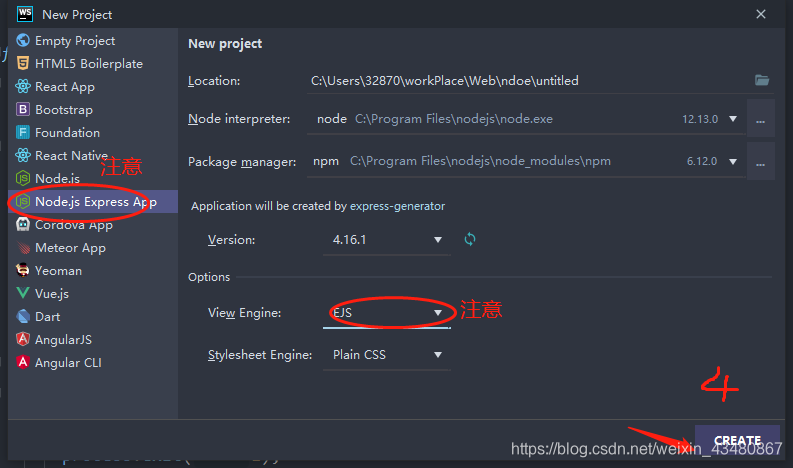Pick the Foundation project template

click(x=93, y=133)
